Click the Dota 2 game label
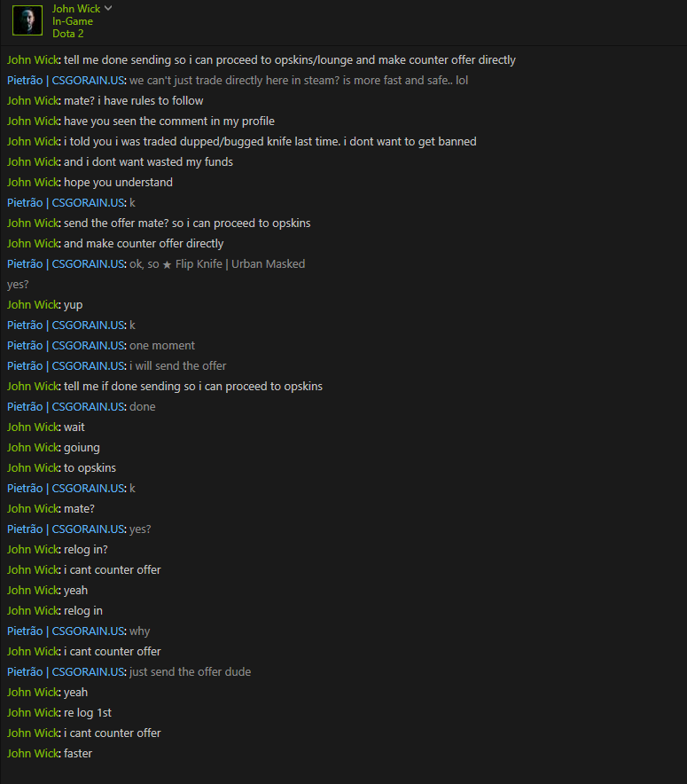 [68, 34]
